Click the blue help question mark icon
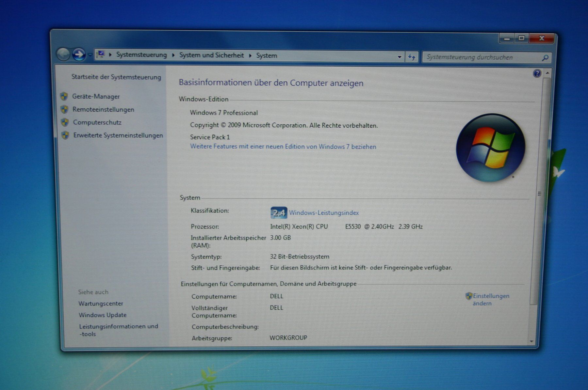Viewport: 588px width, 390px height. point(537,73)
